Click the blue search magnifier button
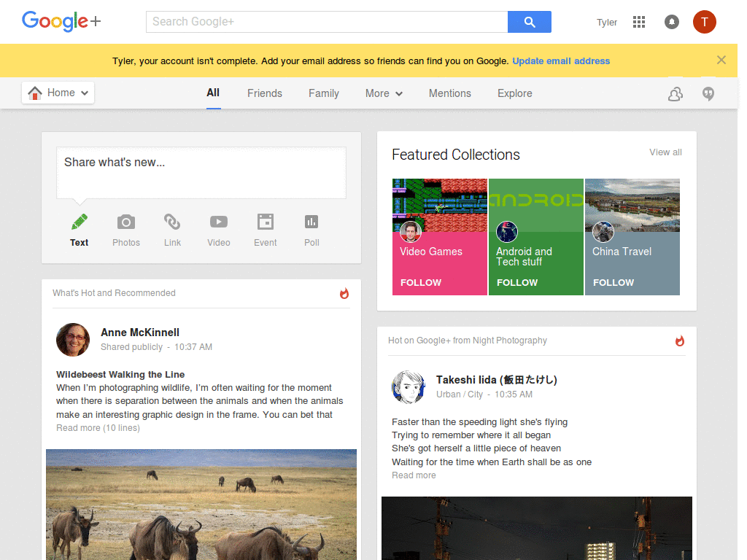Viewport: 747px width, 560px height. coord(530,22)
